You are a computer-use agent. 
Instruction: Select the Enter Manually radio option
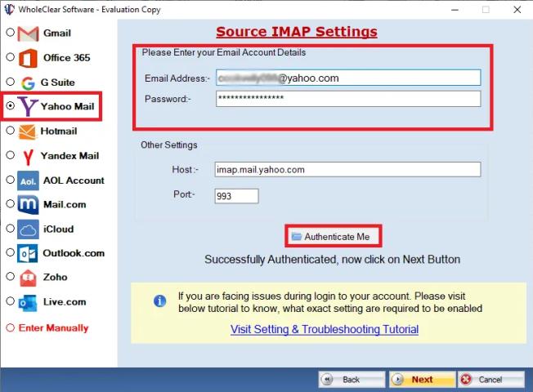click(10, 327)
